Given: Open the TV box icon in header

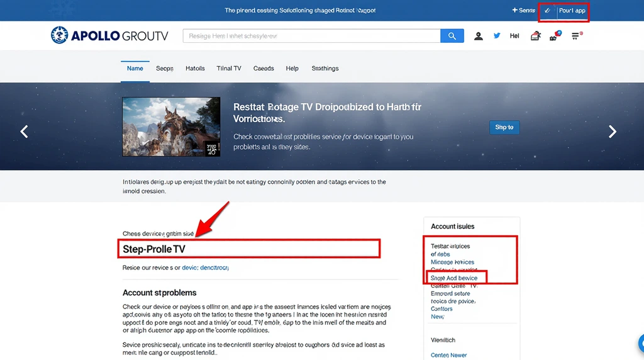Looking at the screenshot, I should click(x=535, y=36).
